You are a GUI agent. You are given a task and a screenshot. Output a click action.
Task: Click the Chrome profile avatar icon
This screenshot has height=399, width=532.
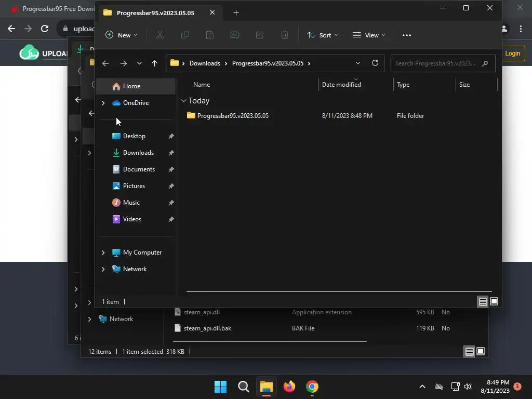pyautogui.click(x=504, y=29)
